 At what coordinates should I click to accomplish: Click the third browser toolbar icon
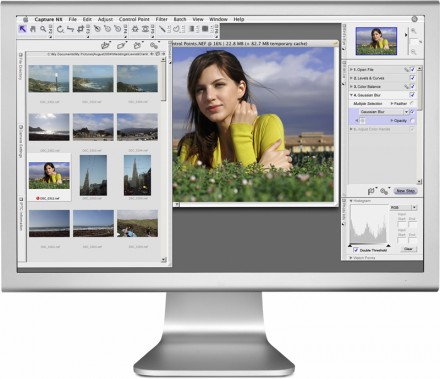point(138,45)
